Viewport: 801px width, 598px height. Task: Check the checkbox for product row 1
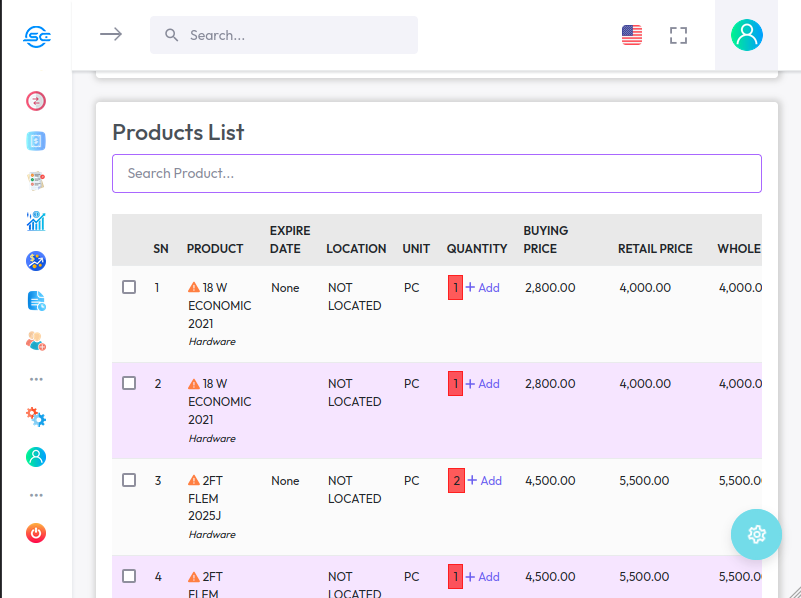click(129, 287)
